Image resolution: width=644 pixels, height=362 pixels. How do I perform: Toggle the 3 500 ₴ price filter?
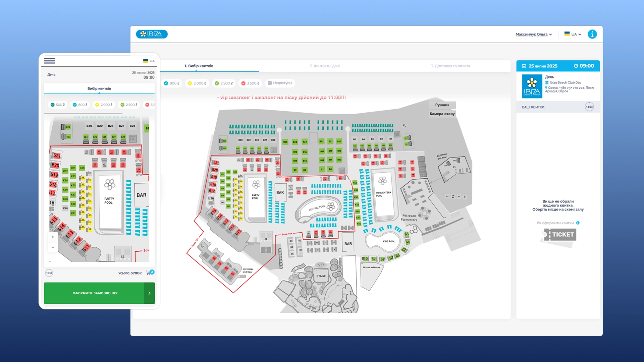pos(250,83)
